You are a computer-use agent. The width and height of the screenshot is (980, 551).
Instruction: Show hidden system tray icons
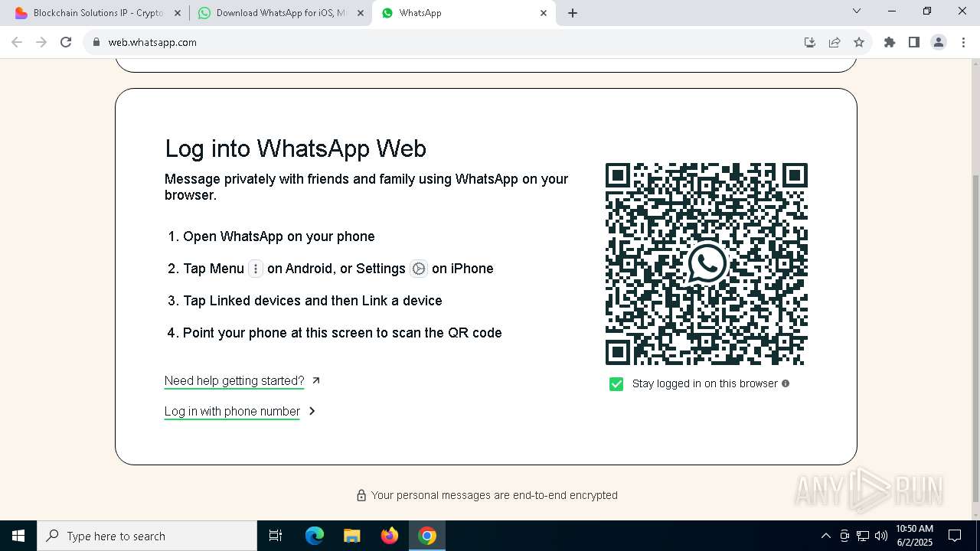[x=825, y=536]
